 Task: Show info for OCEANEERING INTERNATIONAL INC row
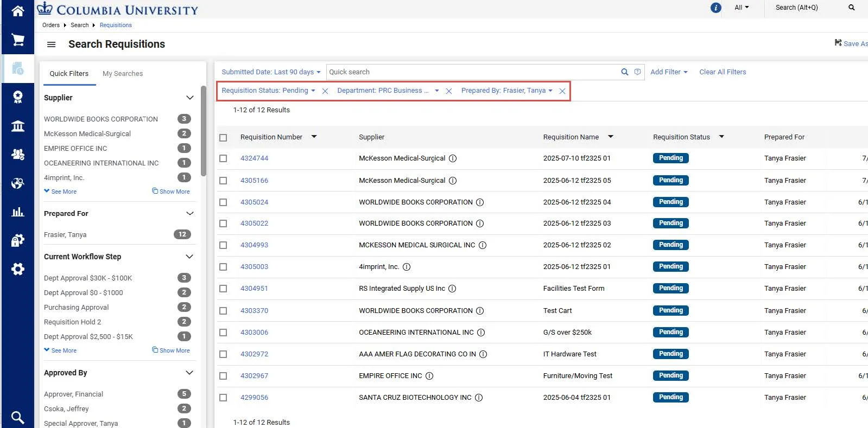tap(481, 333)
